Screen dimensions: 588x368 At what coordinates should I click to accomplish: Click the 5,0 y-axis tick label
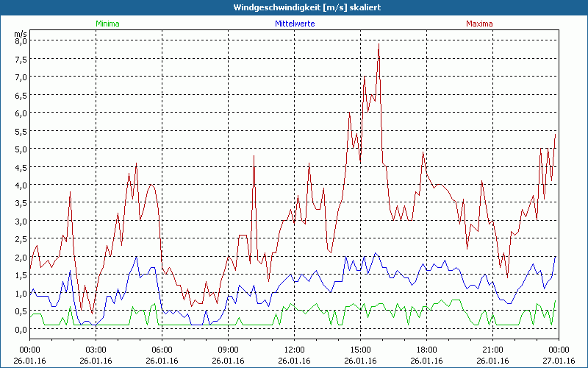(21, 149)
